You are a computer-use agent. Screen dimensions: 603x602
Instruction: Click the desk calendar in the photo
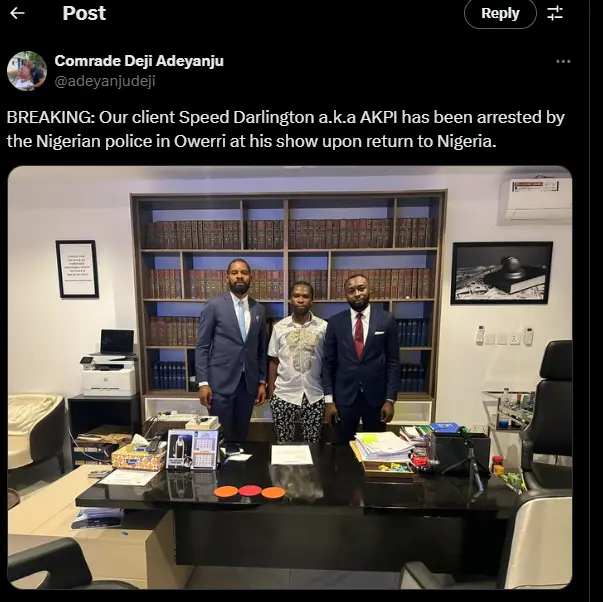coord(192,449)
